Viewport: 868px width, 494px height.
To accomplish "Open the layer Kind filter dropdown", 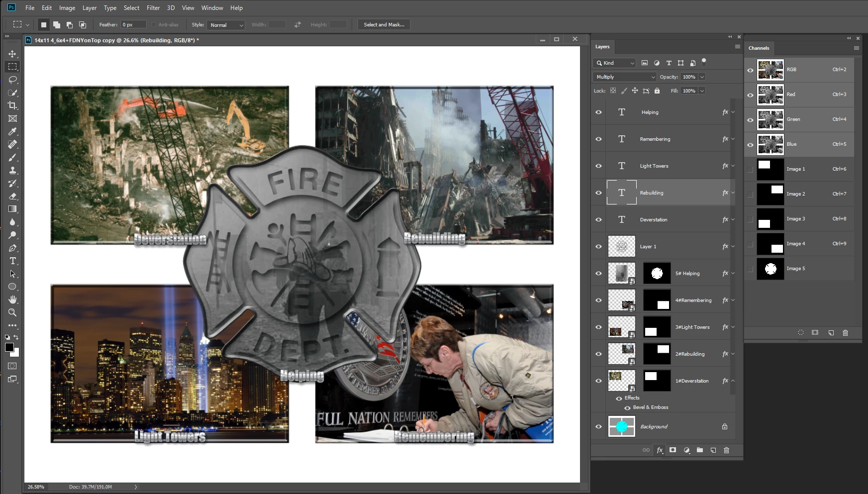I will (614, 63).
